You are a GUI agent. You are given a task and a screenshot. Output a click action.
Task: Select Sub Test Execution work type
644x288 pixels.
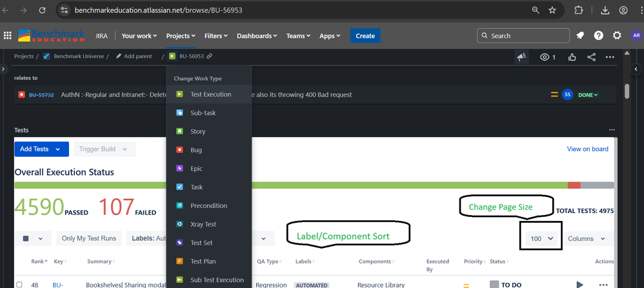pos(209,280)
